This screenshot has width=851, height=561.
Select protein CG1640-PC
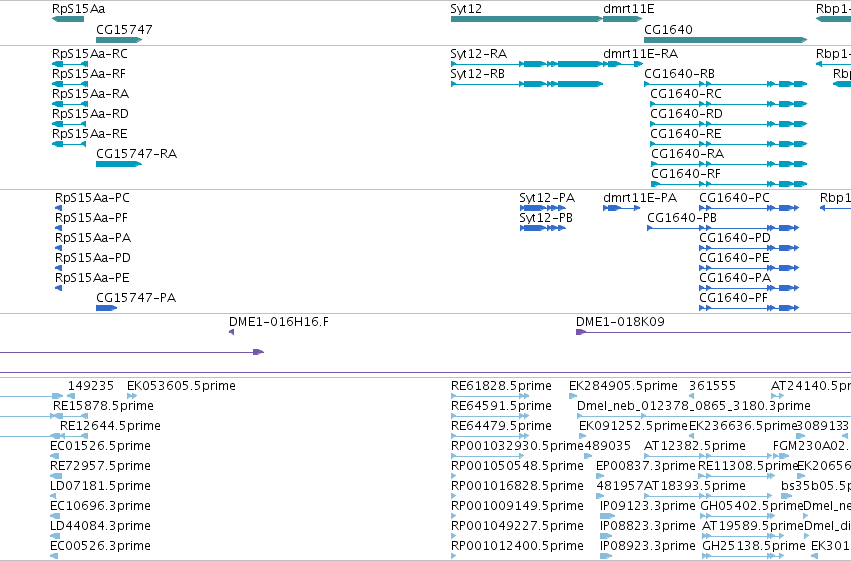734,198
